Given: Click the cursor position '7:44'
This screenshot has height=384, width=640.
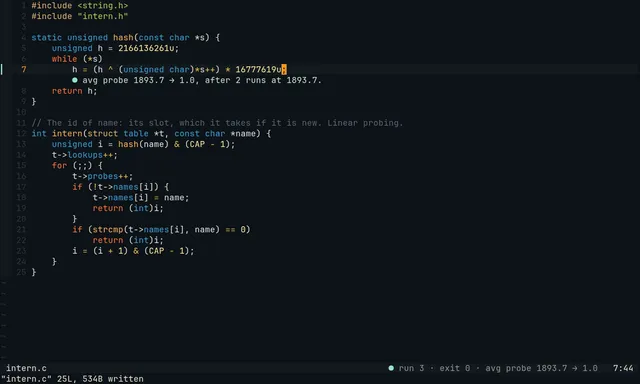Looking at the screenshot, I should 623,368.
